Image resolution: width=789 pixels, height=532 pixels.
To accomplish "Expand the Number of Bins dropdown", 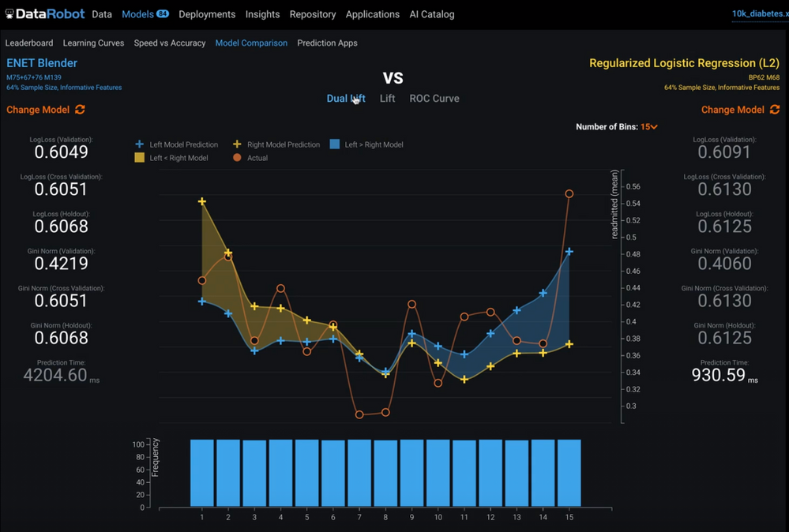I will click(x=649, y=127).
